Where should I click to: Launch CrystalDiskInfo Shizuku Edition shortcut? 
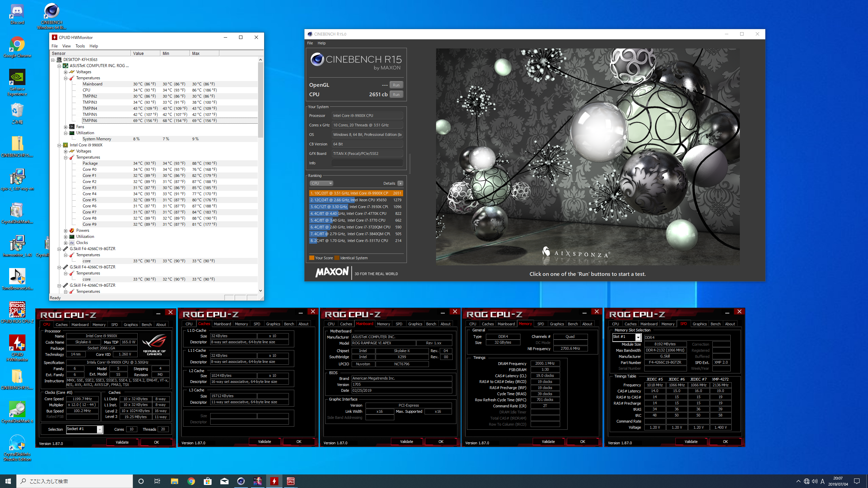[x=17, y=447]
